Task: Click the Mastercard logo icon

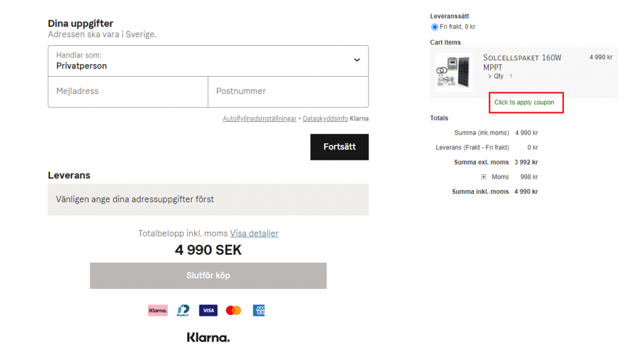Action: pos(233,310)
